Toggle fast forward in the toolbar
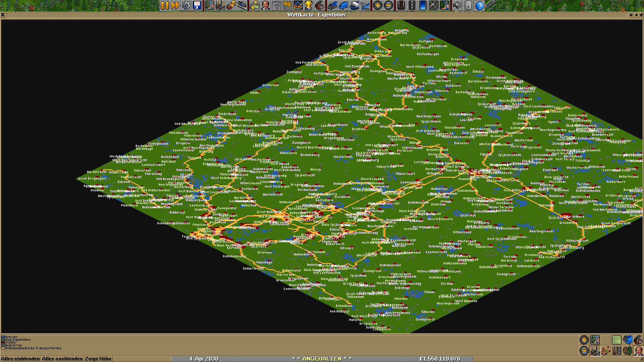644x362 pixels. pos(175,6)
